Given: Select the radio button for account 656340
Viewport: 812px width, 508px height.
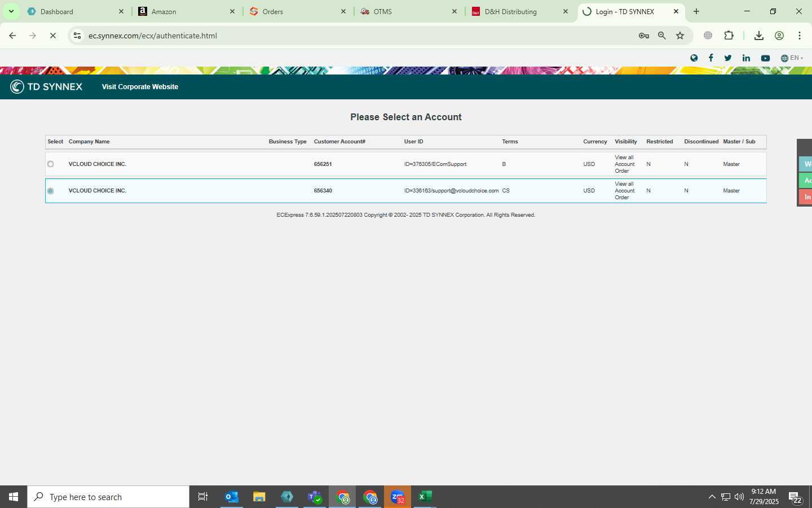Looking at the screenshot, I should point(51,191).
